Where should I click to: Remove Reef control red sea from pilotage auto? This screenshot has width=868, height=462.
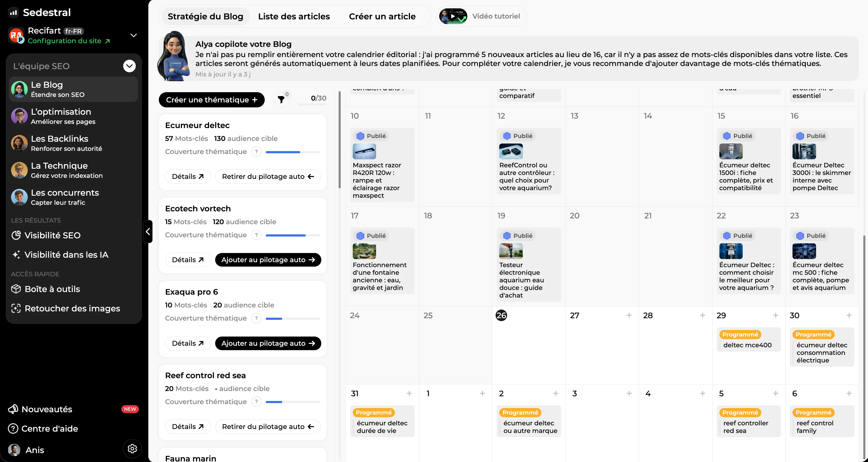268,427
